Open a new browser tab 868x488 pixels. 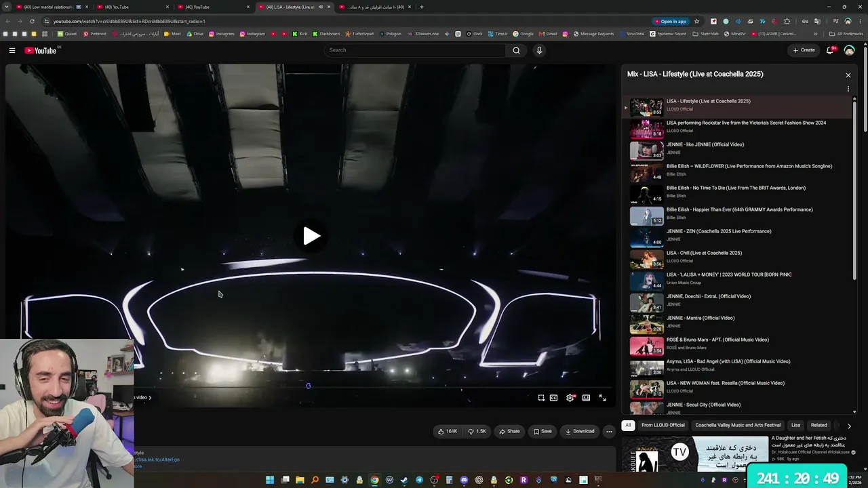421,7
